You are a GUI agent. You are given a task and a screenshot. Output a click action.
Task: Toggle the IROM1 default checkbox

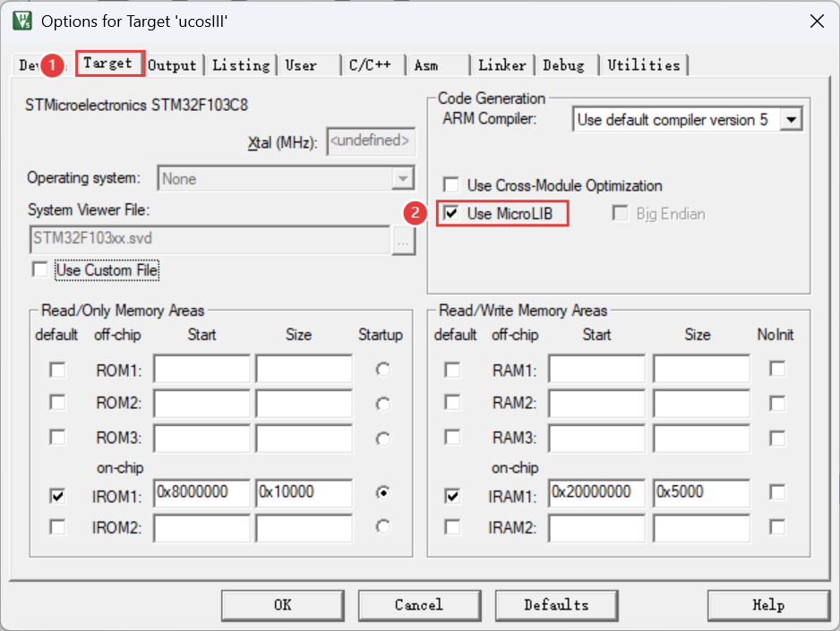(x=57, y=496)
